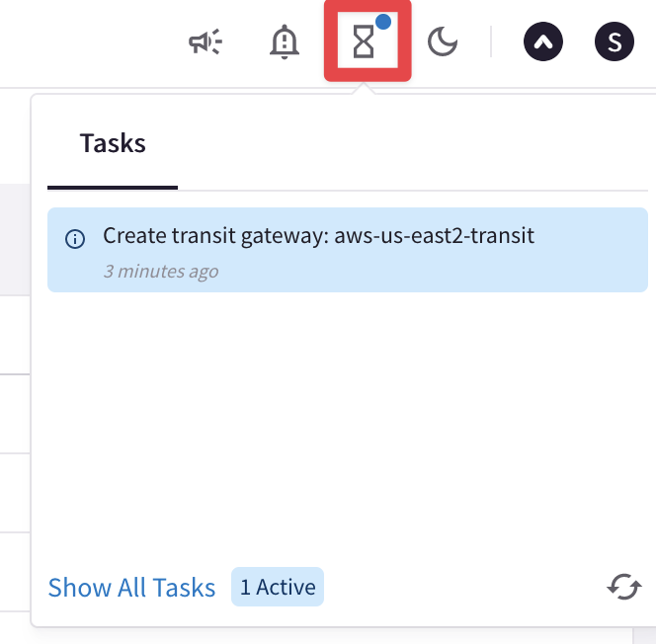Screen dimensions: 656x644
Task: Select the Tasks tab
Action: (x=113, y=143)
